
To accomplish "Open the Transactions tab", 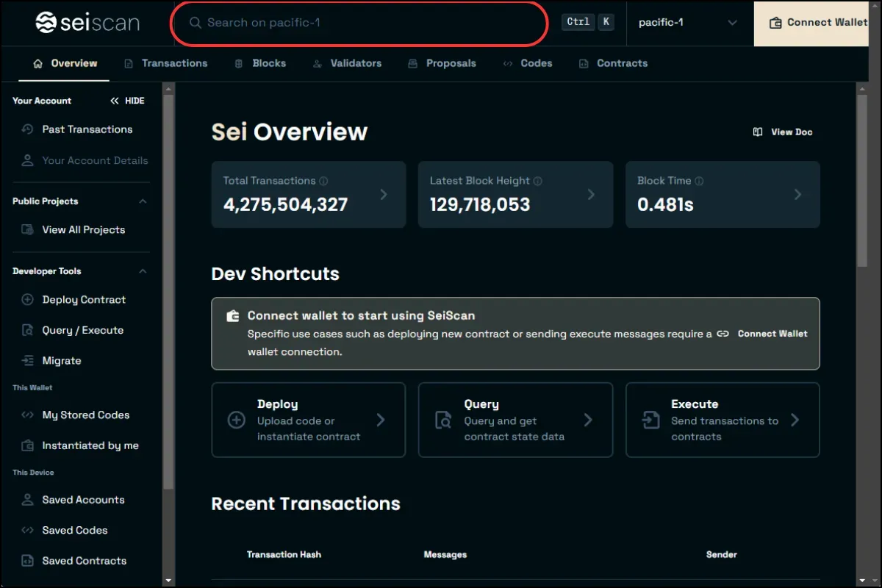I will (165, 63).
